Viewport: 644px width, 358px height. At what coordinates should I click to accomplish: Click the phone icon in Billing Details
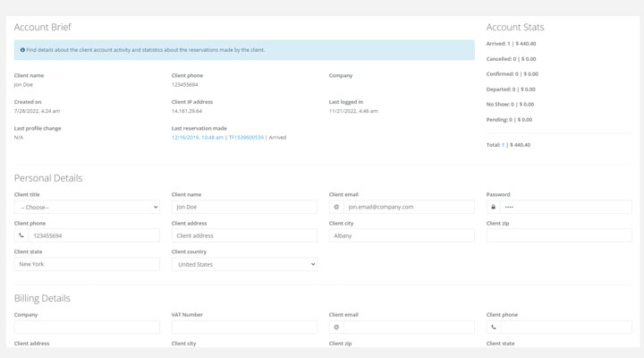click(494, 328)
